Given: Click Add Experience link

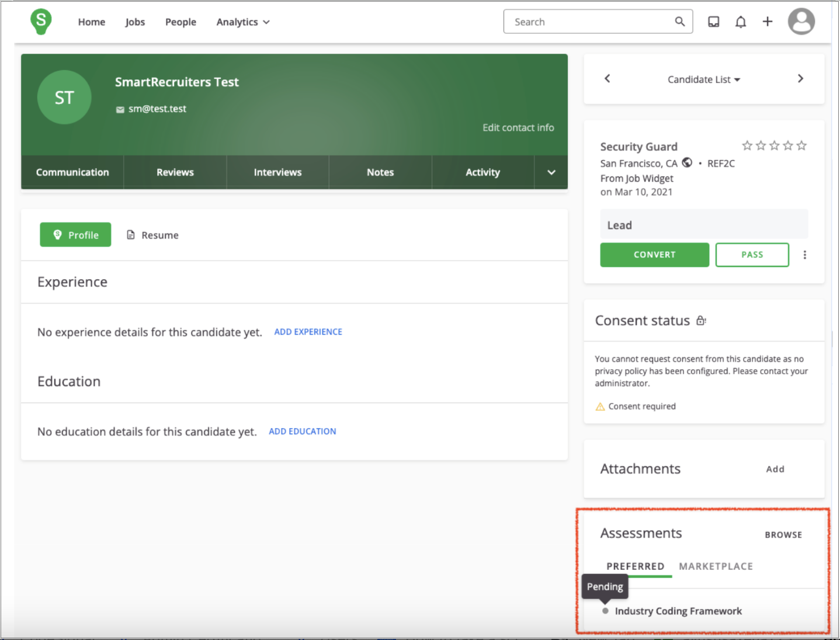Looking at the screenshot, I should (308, 332).
